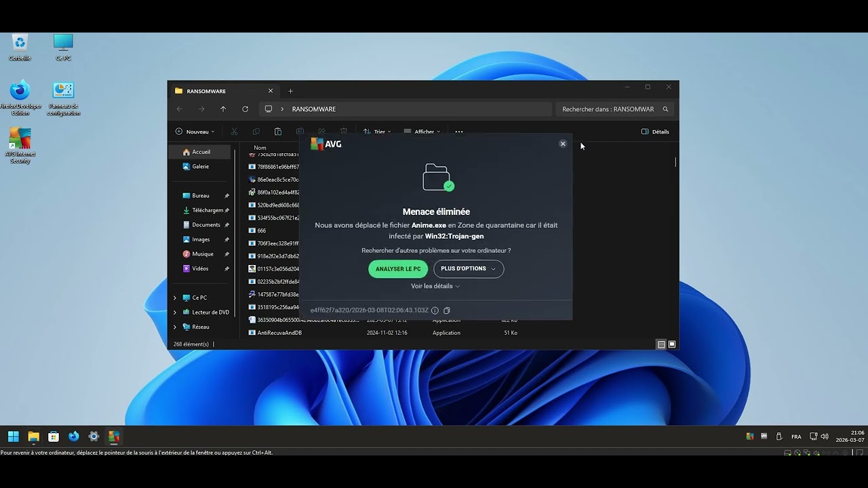Viewport: 868px width, 488px height.
Task: Open the PLUS D'OPTIONS dropdown
Action: click(469, 269)
